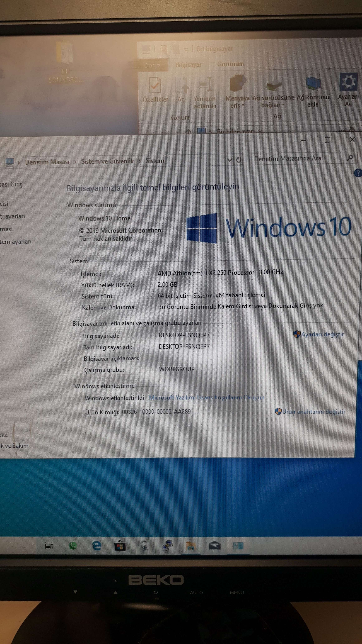Click the search magnifier in Denetim Masası
Screen dimensions: 362x644
coord(350,158)
